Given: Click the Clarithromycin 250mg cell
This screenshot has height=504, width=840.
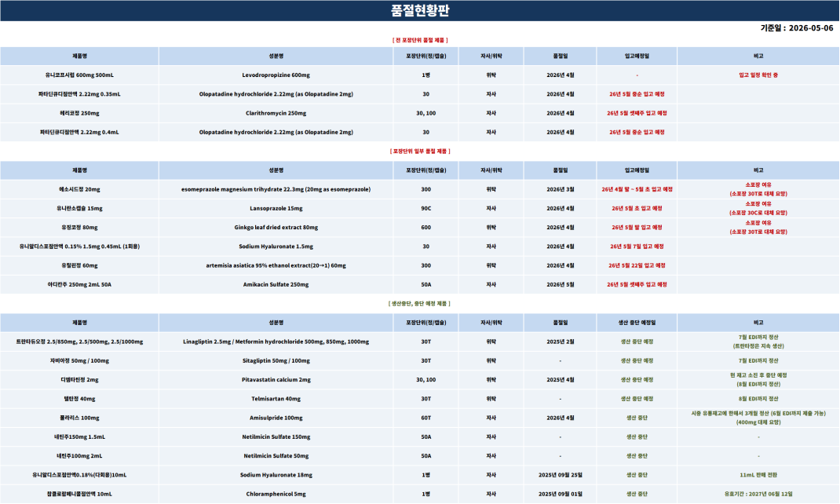Looking at the screenshot, I should click(276, 114).
